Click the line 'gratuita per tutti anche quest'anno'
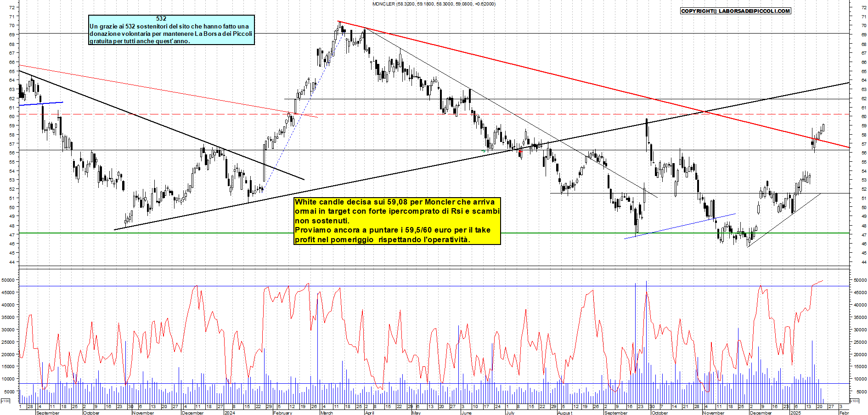This screenshot has width=868, height=415. 140,41
